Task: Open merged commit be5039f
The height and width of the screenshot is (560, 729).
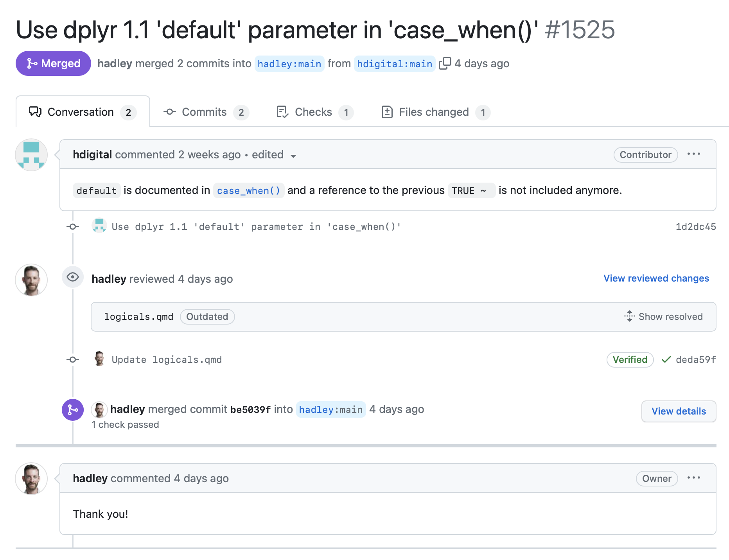Action: pos(250,410)
